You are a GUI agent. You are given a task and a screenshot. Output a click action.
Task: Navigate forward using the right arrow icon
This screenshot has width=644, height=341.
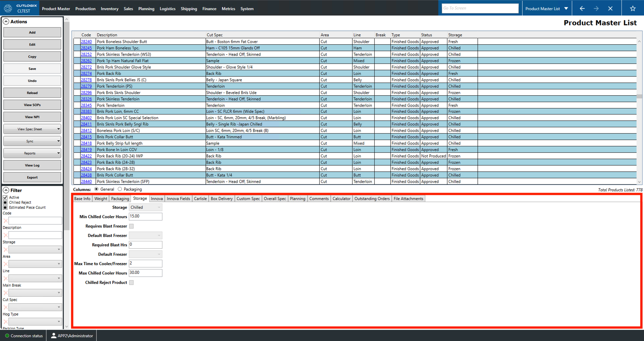coord(597,8)
